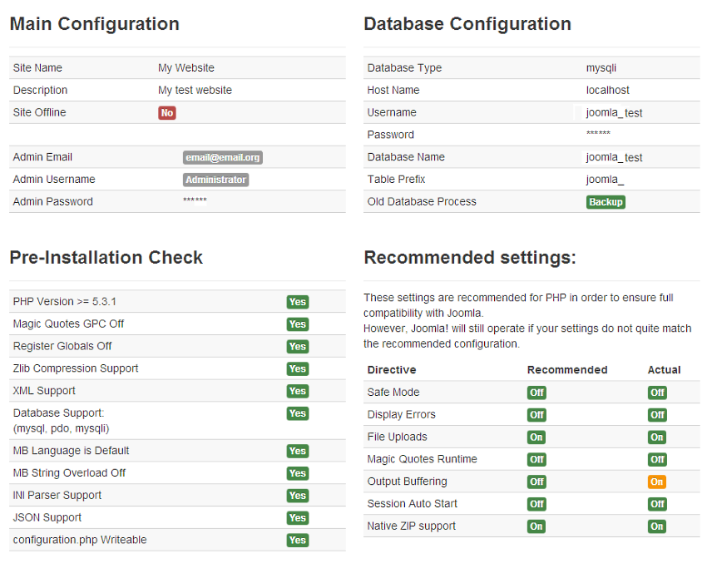Click the Actual On badge for Native ZIP support

click(x=657, y=526)
